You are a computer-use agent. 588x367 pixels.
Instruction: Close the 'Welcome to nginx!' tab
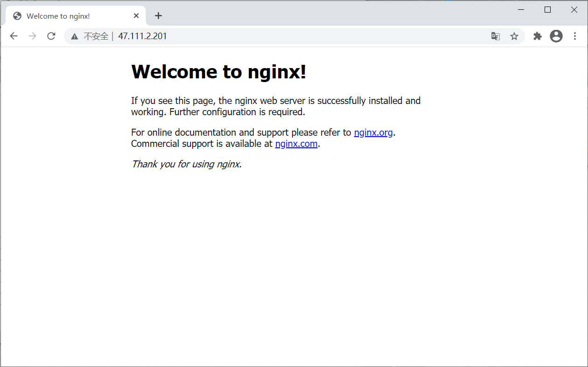[x=136, y=16]
